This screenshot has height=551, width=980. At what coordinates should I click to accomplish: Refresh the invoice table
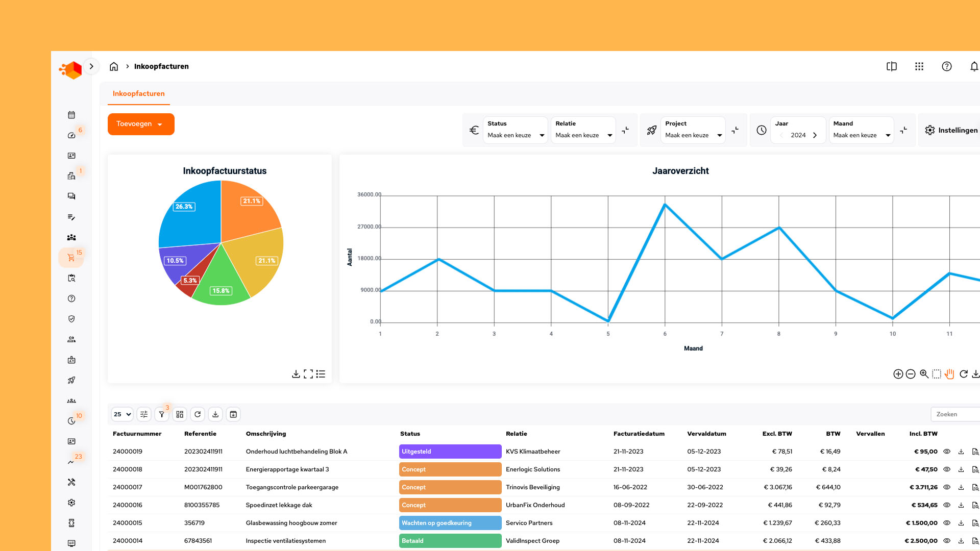click(x=198, y=414)
